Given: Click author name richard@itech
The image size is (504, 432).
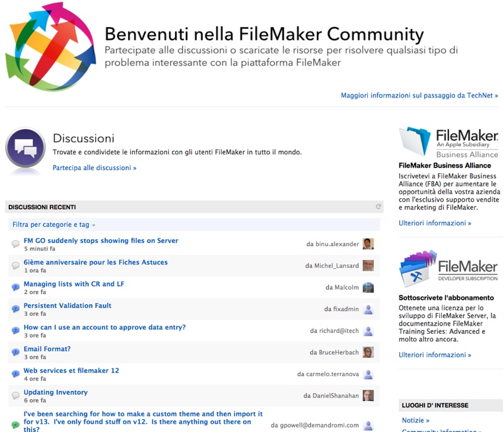Looking at the screenshot, I should pyautogui.click(x=339, y=331).
